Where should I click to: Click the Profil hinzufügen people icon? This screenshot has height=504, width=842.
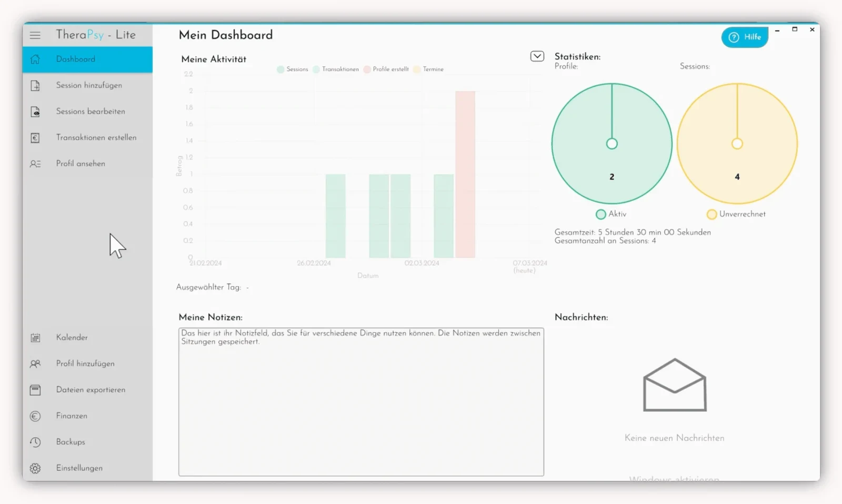click(x=35, y=364)
